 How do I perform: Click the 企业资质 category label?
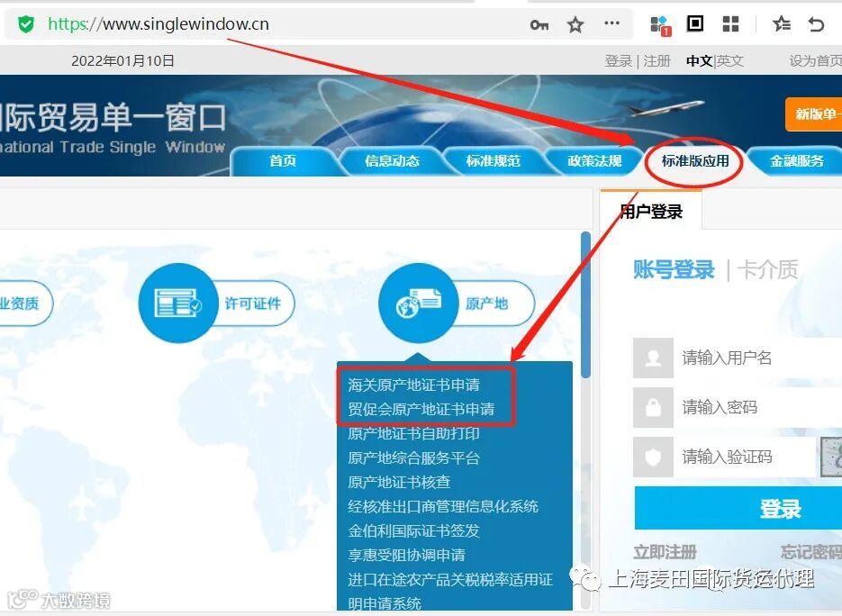pos(19,303)
